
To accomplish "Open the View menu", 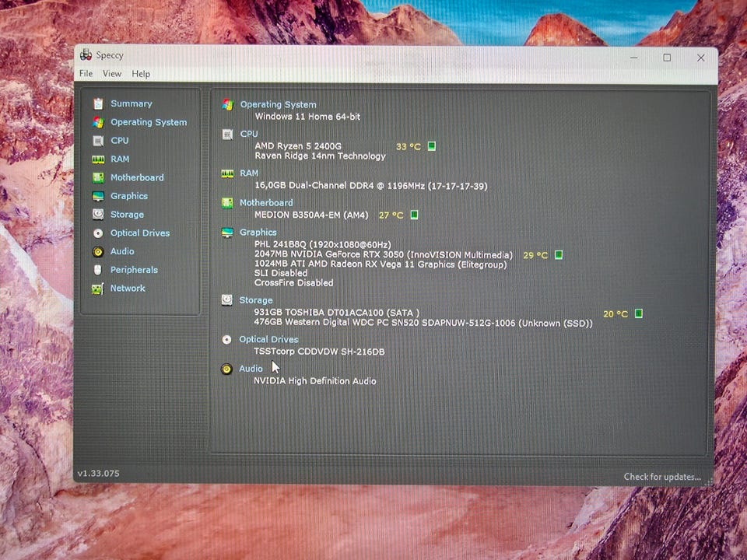I will pos(112,73).
